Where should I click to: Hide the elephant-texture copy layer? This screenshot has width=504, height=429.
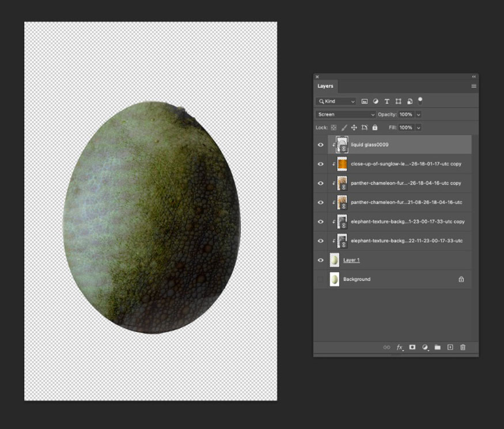click(x=320, y=222)
